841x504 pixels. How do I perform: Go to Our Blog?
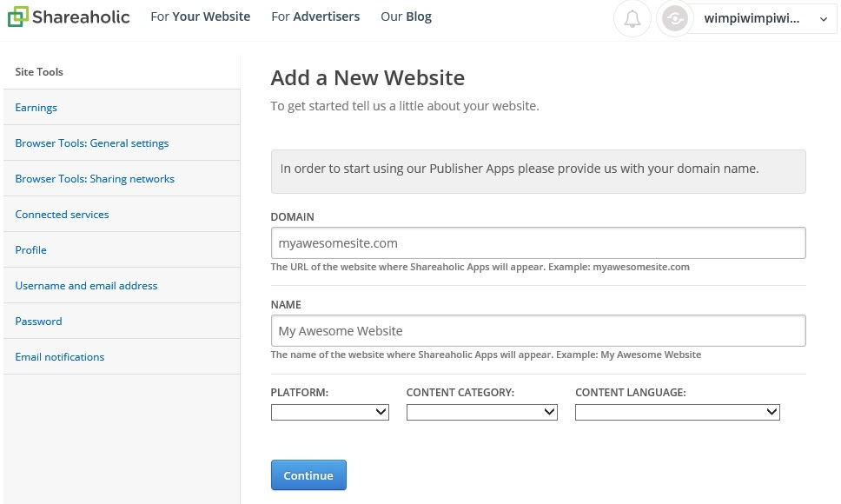[x=406, y=17]
